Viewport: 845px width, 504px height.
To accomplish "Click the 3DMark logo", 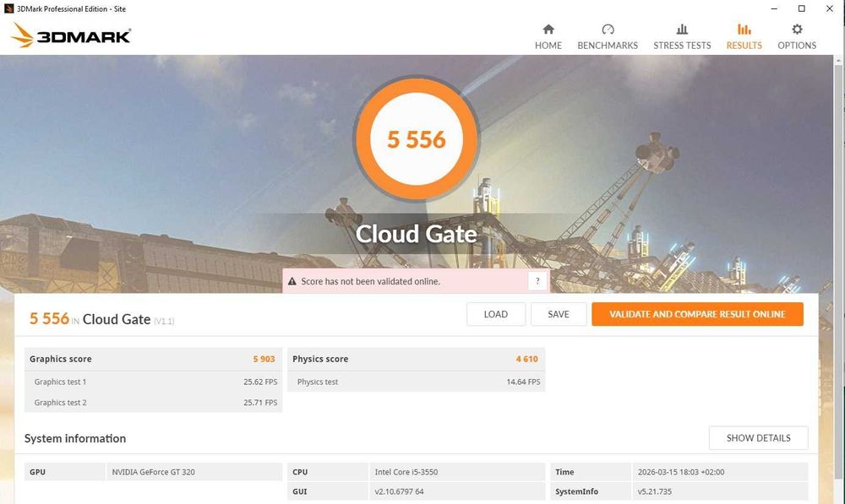I will click(71, 35).
